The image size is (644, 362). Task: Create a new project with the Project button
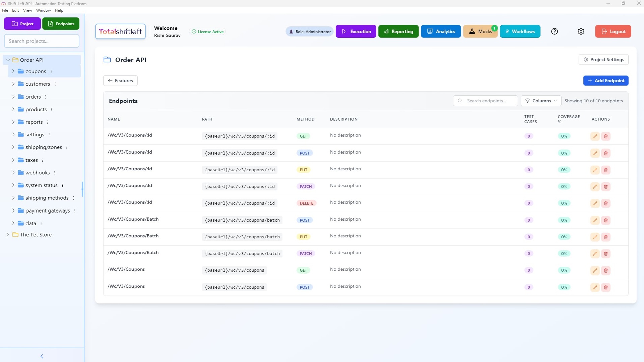point(22,23)
